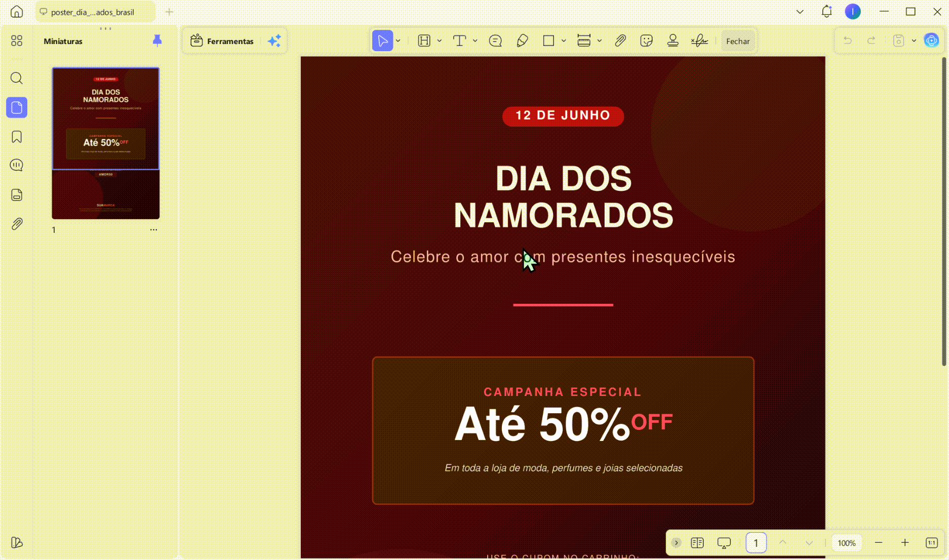Expand the measure tool dropdown arrow
Image resolution: width=949 pixels, height=560 pixels.
(x=600, y=41)
